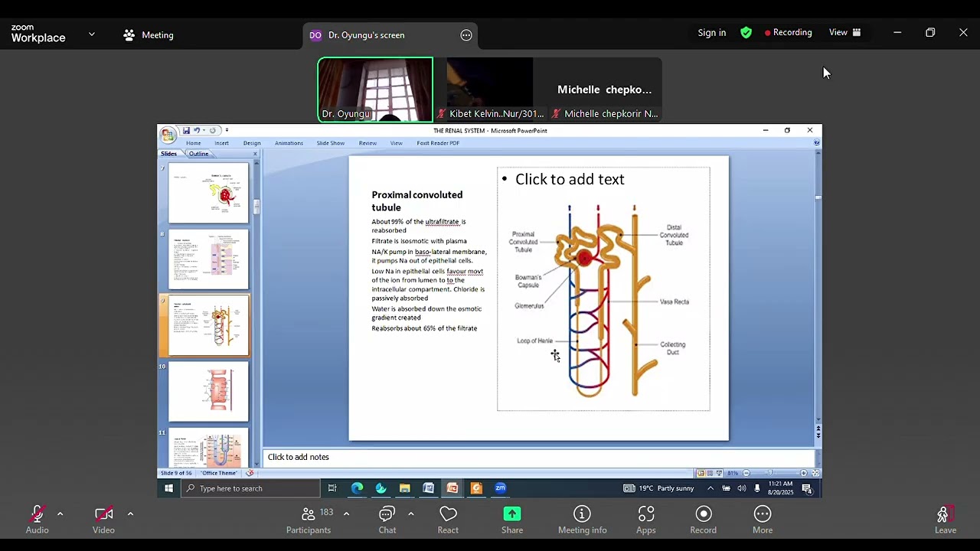This screenshot has height=551, width=980.
Task: Click the Meeting label in title bar
Action: coord(149,35)
